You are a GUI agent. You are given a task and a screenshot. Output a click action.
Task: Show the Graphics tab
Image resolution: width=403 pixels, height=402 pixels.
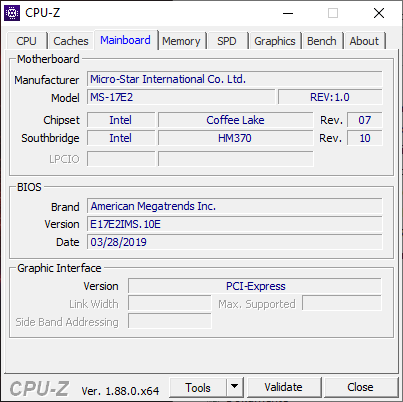(x=275, y=41)
